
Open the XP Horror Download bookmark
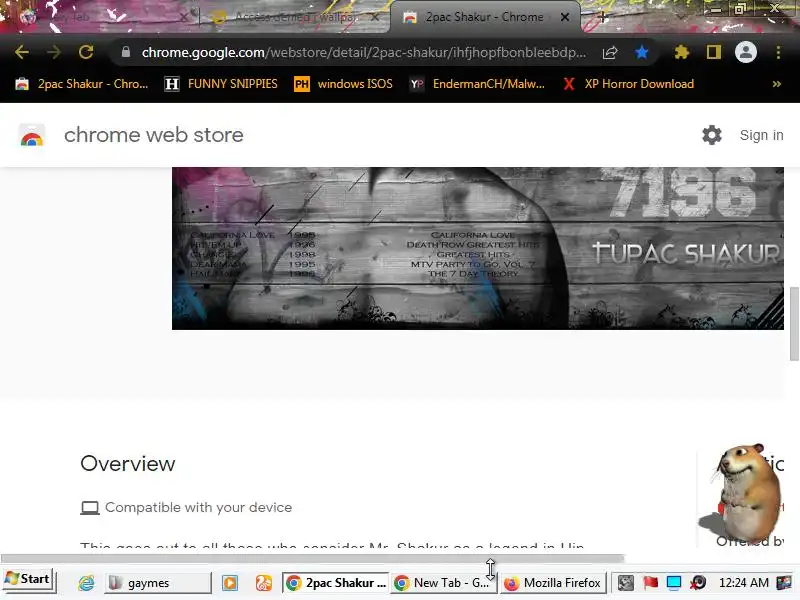coord(628,84)
